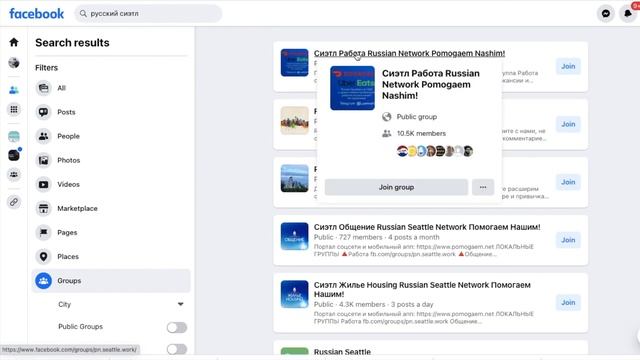Open the Friends icon in left rail

click(14, 90)
